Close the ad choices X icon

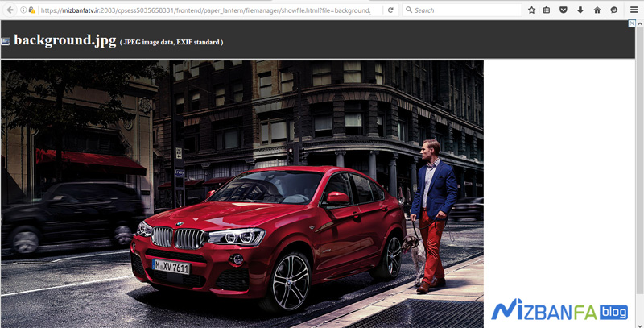coord(632,24)
